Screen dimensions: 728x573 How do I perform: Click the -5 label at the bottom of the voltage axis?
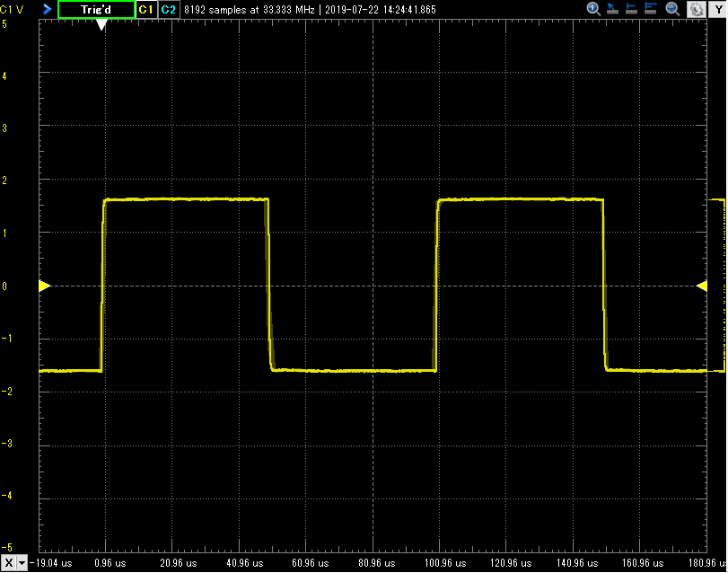[x=6, y=548]
